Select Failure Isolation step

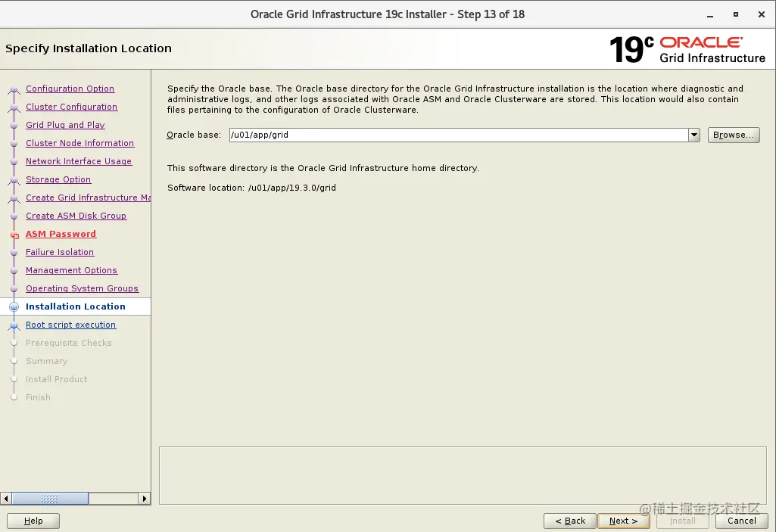pyautogui.click(x=60, y=253)
